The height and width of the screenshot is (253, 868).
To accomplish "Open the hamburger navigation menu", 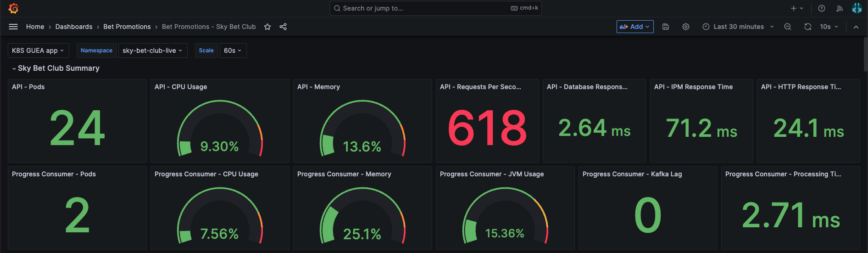I will [13, 27].
